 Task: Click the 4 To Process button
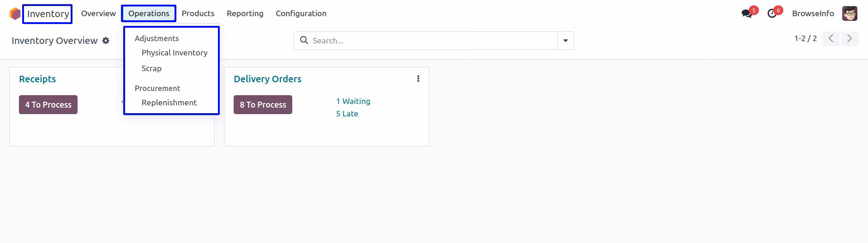[48, 104]
